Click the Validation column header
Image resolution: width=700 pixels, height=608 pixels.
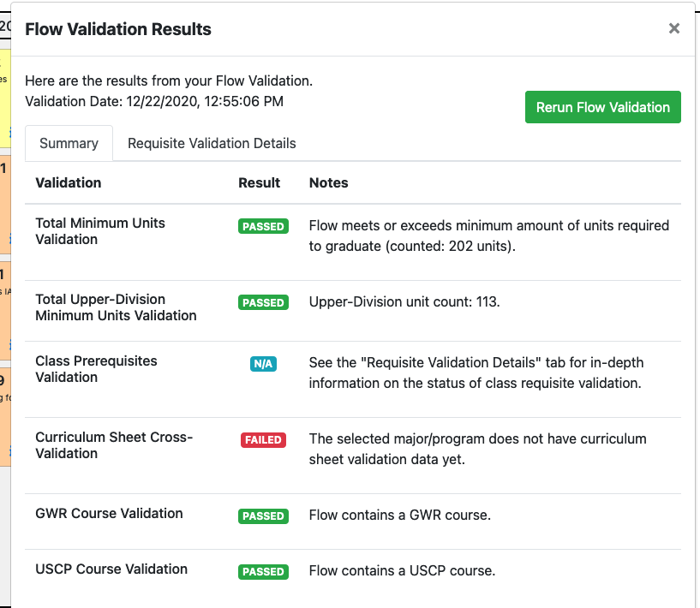[69, 182]
